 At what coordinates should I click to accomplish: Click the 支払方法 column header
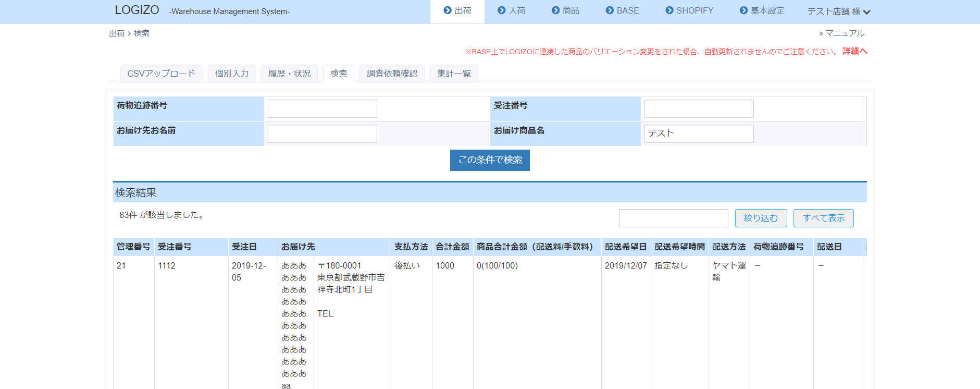click(x=411, y=247)
